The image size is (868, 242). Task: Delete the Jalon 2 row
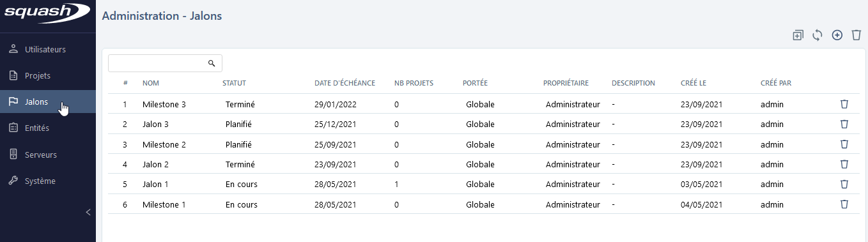[844, 164]
